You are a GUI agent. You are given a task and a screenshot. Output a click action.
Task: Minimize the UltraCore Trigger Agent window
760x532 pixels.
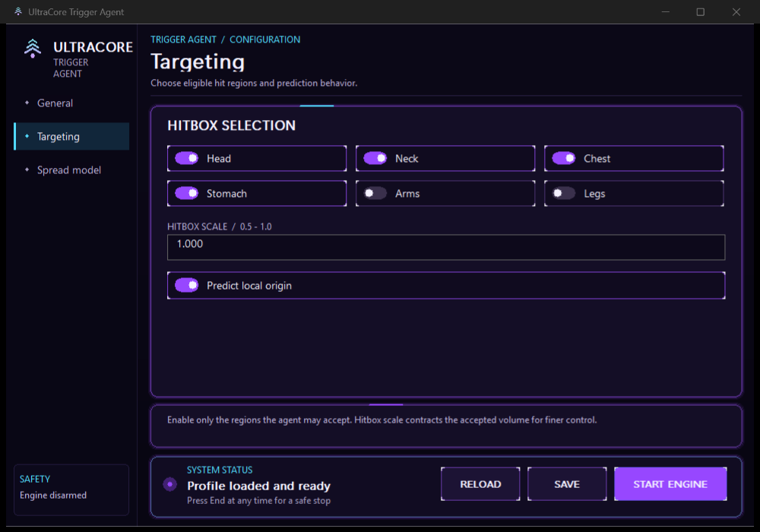coord(666,11)
